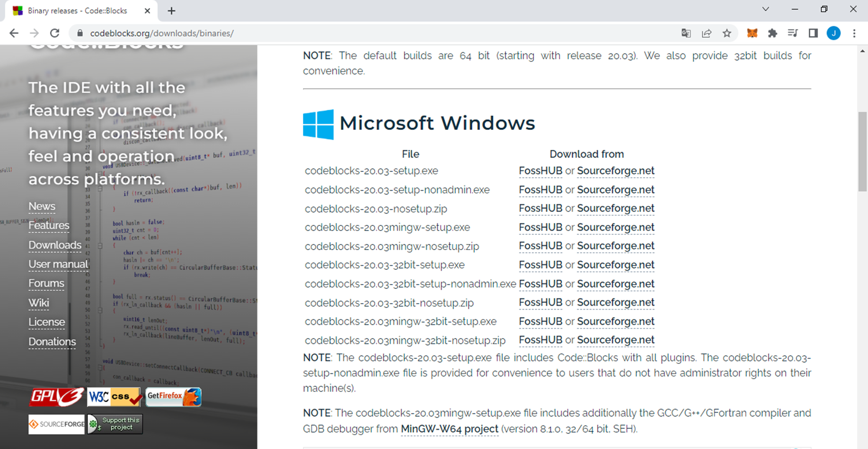Screen dimensions: 868x449
Task: Open the Chrome three-dot menu
Action: 854,33
